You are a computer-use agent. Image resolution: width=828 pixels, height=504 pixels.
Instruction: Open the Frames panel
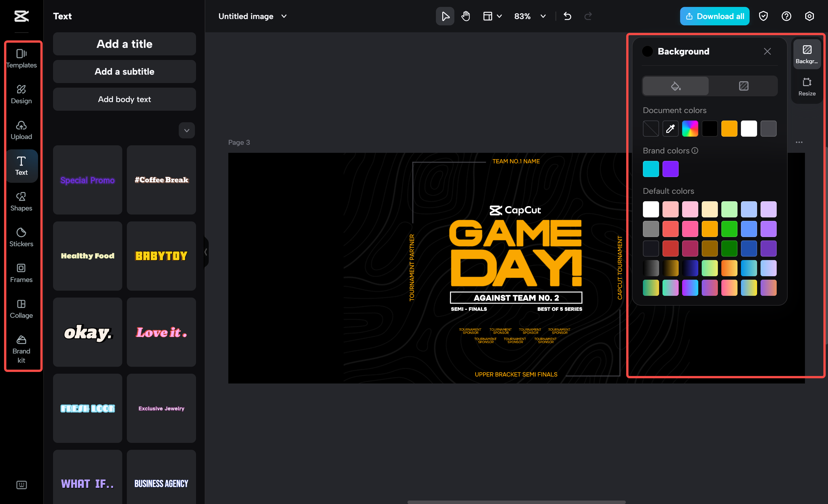pyautogui.click(x=21, y=273)
